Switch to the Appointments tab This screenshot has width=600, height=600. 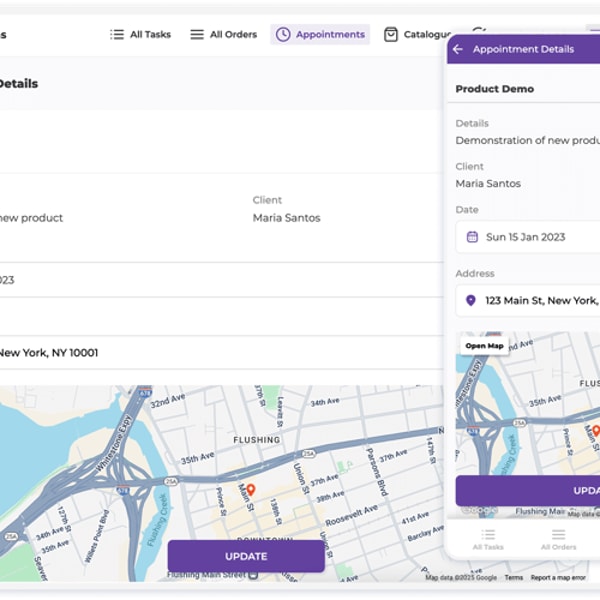(x=320, y=34)
